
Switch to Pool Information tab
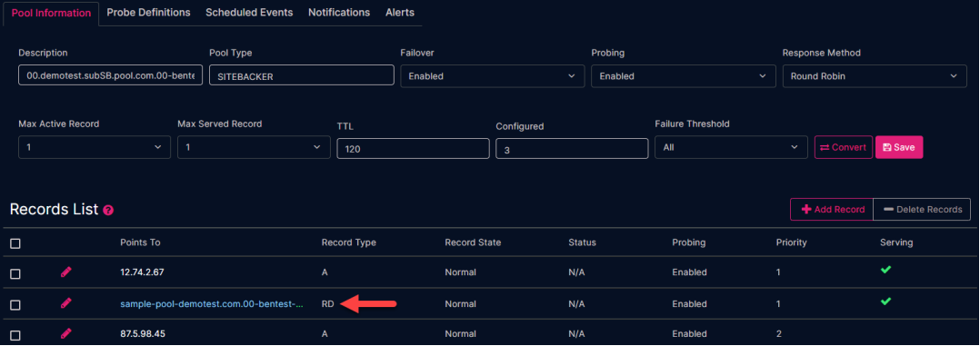(x=51, y=13)
